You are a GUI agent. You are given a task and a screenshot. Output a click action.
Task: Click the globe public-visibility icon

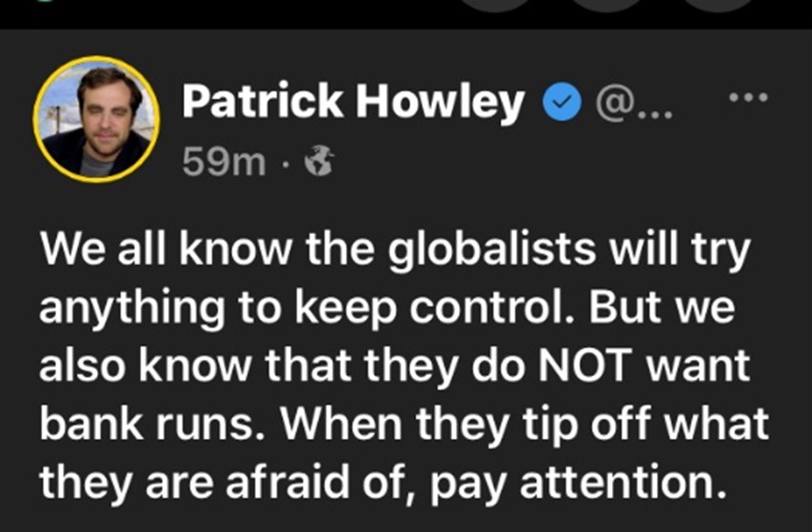(x=319, y=161)
